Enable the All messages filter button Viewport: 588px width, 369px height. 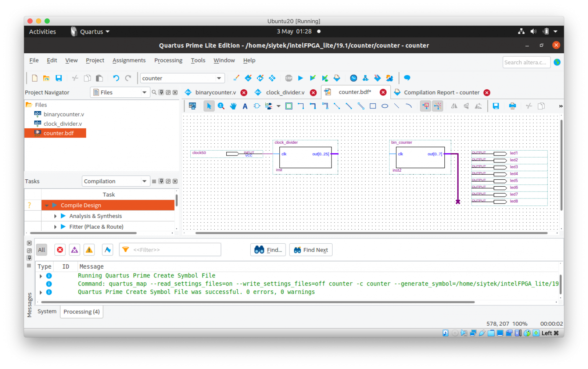click(41, 249)
